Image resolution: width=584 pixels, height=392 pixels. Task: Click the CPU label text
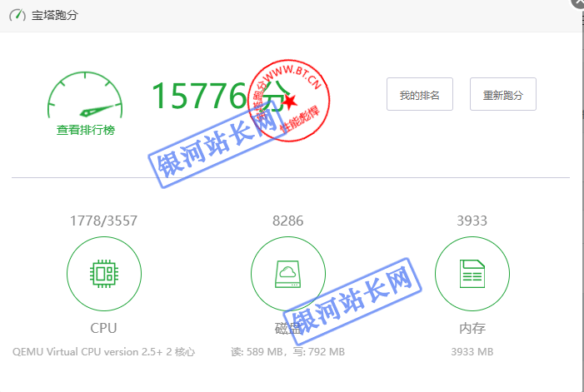coord(103,328)
